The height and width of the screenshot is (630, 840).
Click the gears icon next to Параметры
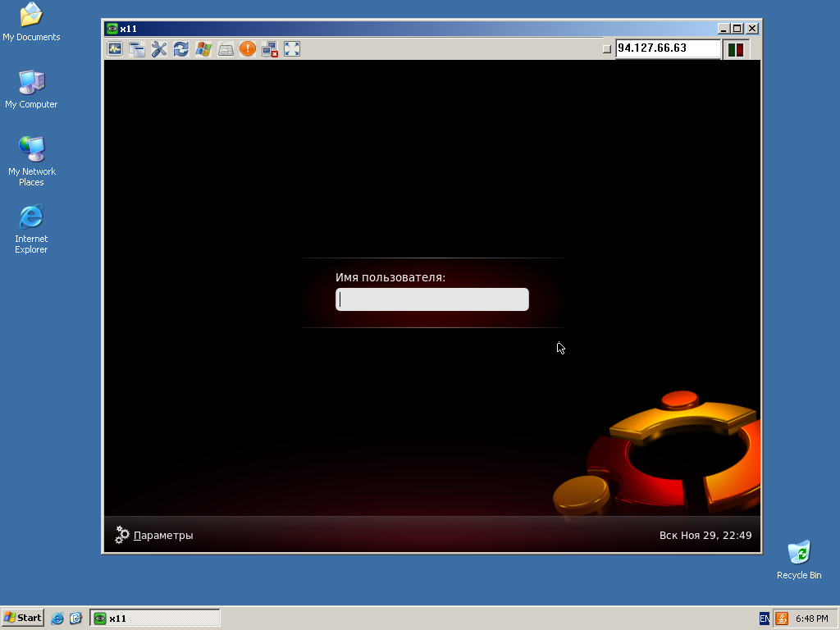coord(122,535)
